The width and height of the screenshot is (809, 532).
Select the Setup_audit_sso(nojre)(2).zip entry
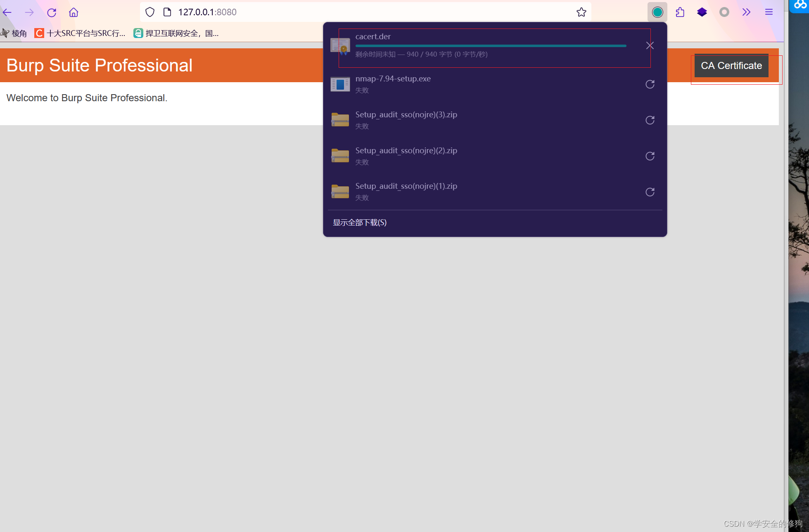(495, 156)
